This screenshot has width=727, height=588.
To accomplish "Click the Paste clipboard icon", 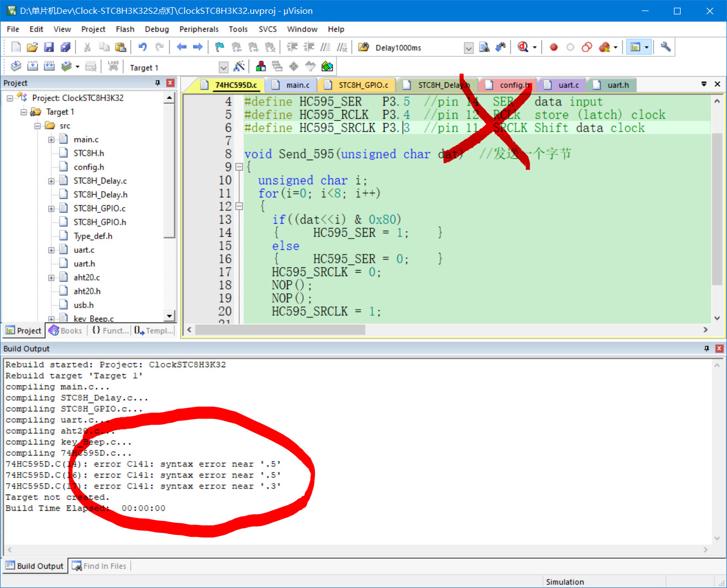I will [x=120, y=47].
